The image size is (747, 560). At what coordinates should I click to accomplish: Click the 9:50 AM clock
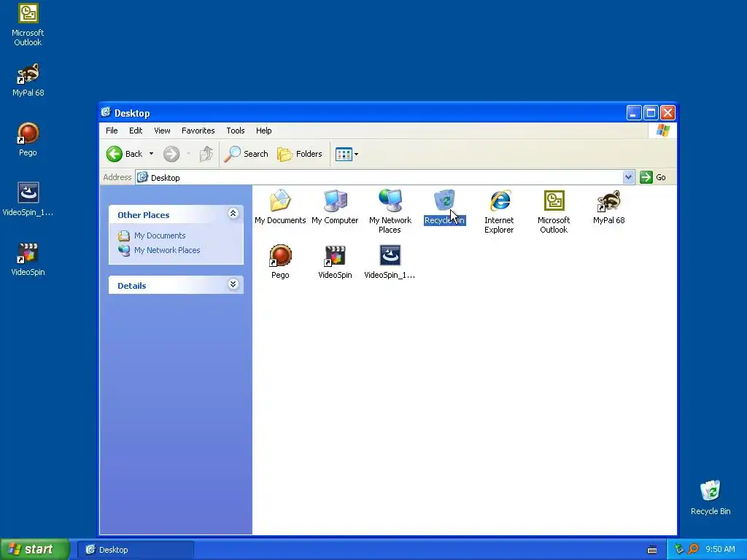pyautogui.click(x=720, y=549)
